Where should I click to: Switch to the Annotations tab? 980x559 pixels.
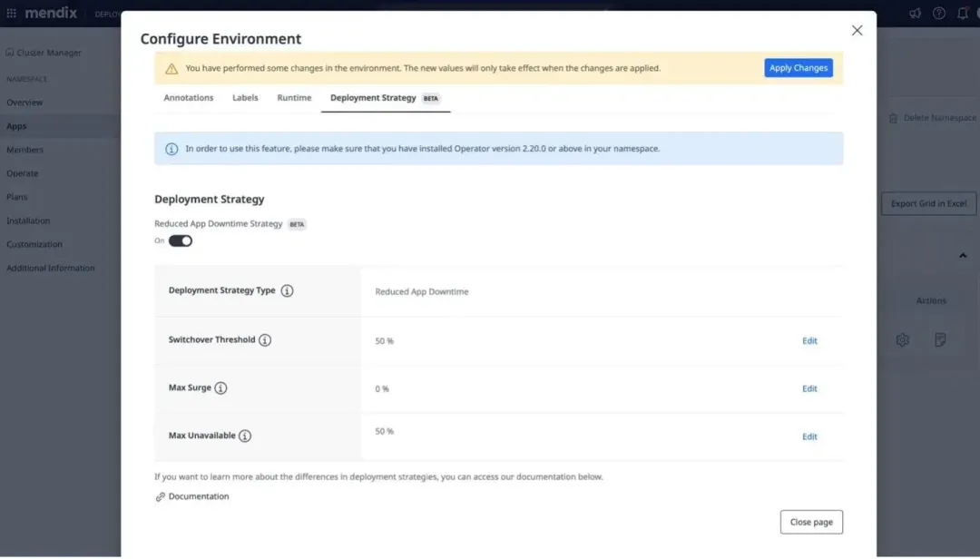(x=189, y=98)
